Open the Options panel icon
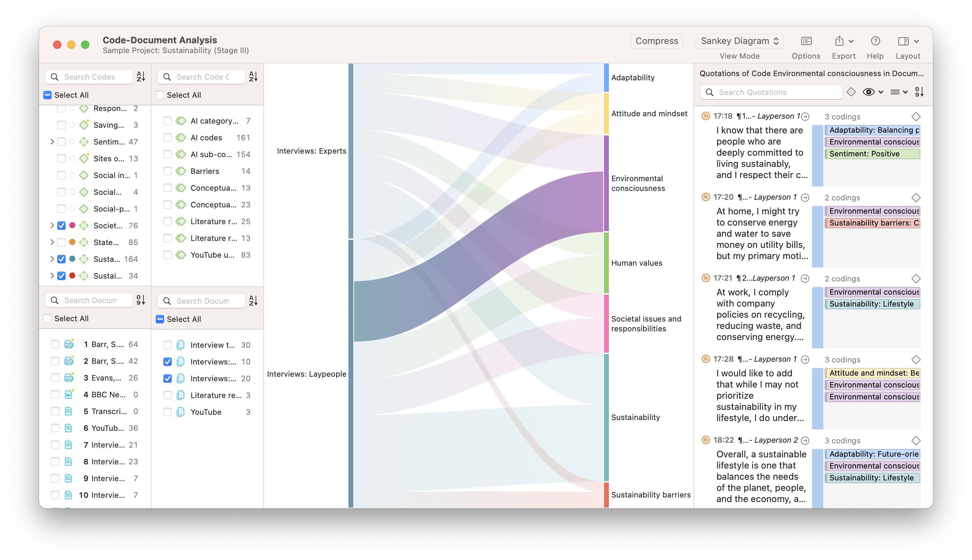This screenshot has width=972, height=560. 806,41
